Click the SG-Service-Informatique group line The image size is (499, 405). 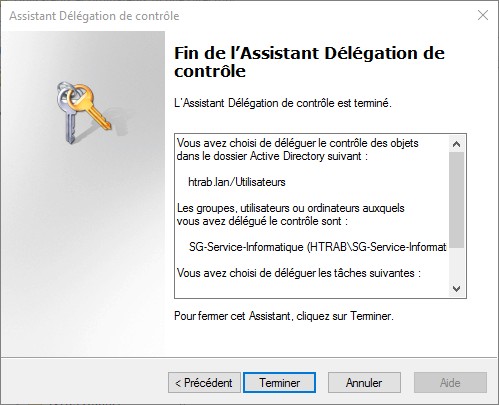coord(318,247)
